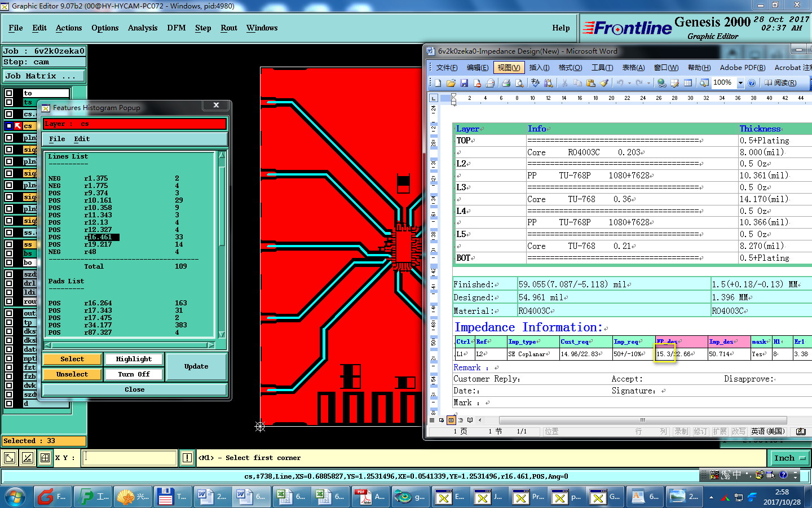812x508 pixels.
Task: Click the X Y coordinate input field
Action: (x=130, y=458)
